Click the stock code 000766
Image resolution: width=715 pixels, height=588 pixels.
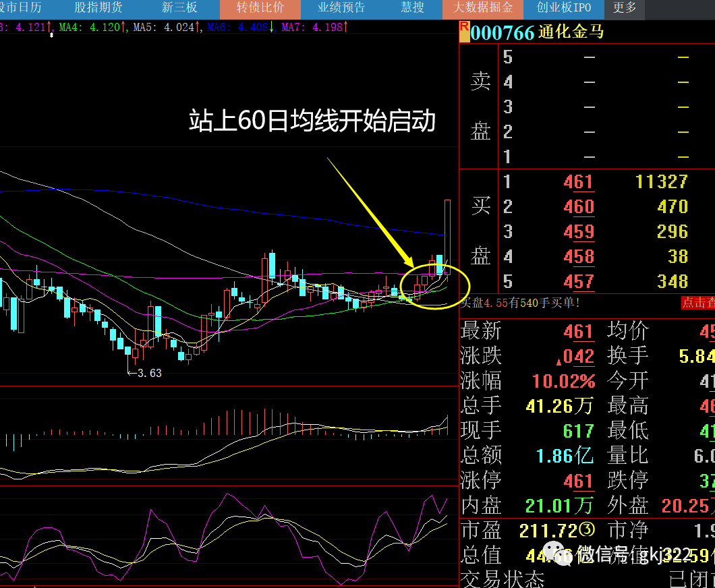pos(502,32)
